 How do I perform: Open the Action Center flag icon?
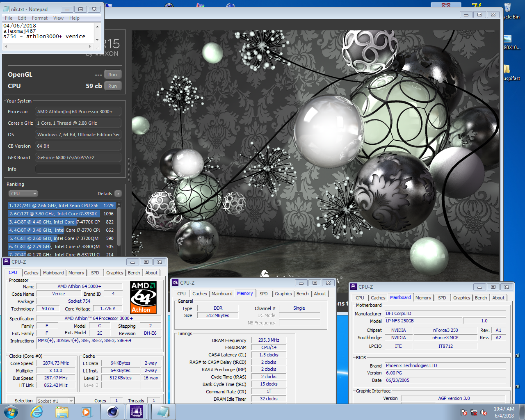tap(464, 412)
